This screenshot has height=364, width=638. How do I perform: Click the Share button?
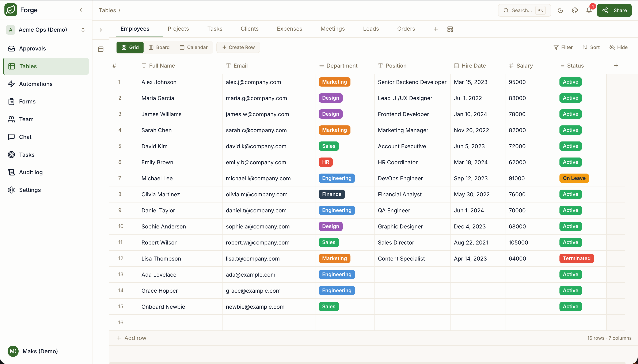[614, 10]
